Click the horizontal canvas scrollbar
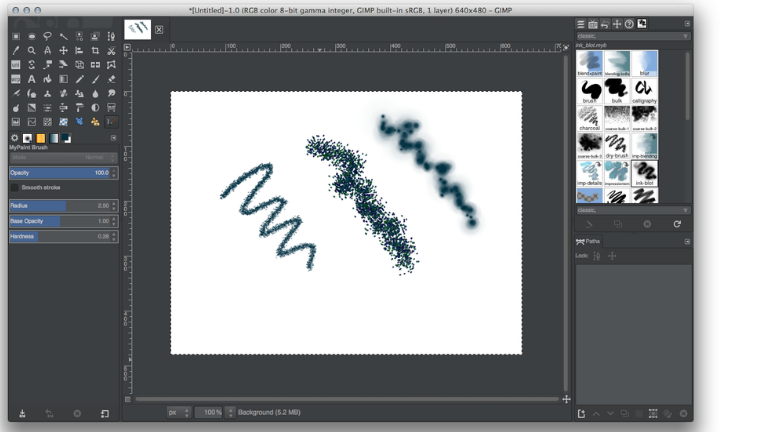This screenshot has height=432, width=768. (347, 399)
